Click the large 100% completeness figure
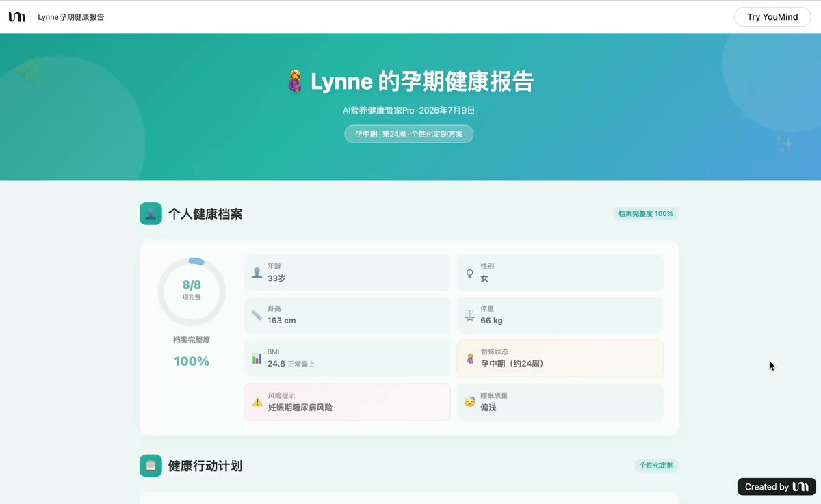 (x=192, y=361)
